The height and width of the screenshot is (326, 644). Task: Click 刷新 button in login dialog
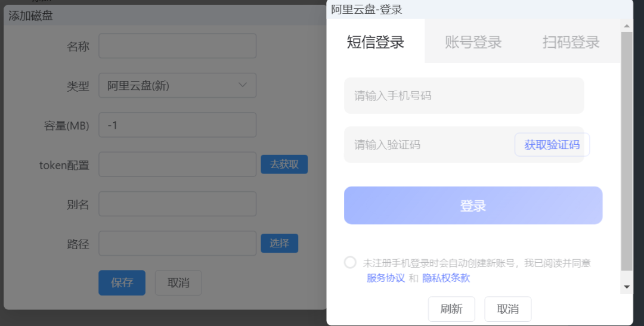coord(451,309)
